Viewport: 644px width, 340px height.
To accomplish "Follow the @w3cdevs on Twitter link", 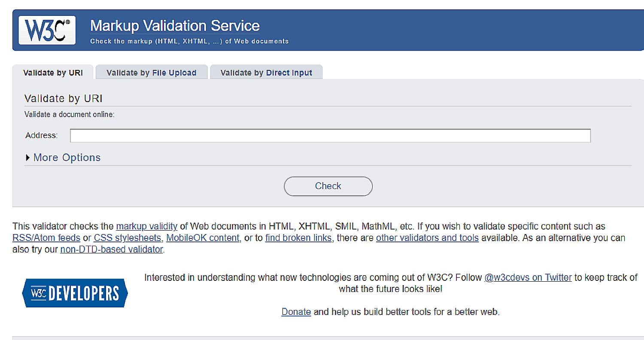I will pyautogui.click(x=528, y=277).
